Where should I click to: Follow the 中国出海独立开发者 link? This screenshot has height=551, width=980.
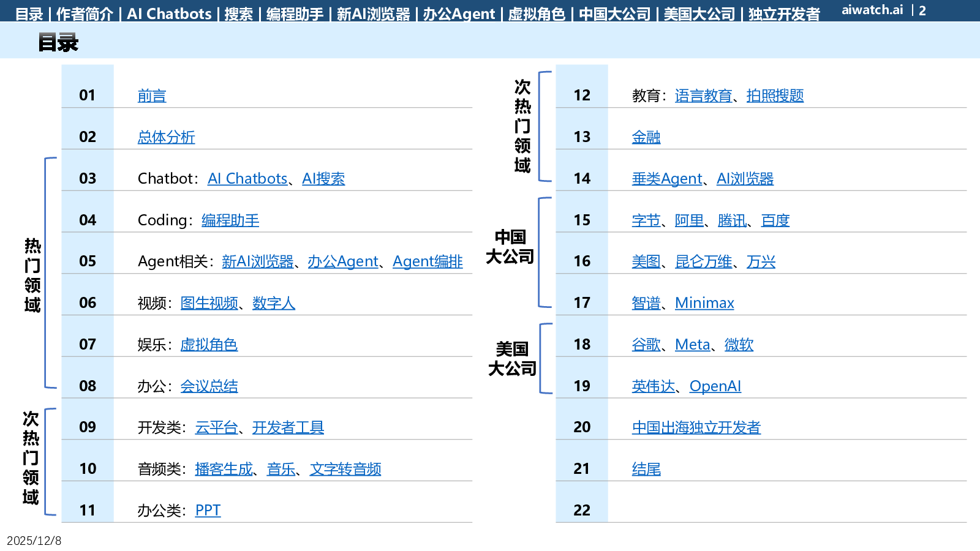pos(696,428)
